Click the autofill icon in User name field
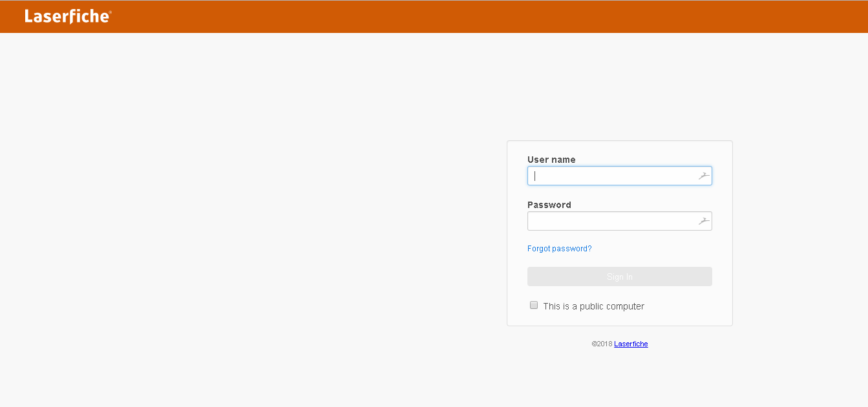The width and height of the screenshot is (868, 407). pos(704,176)
